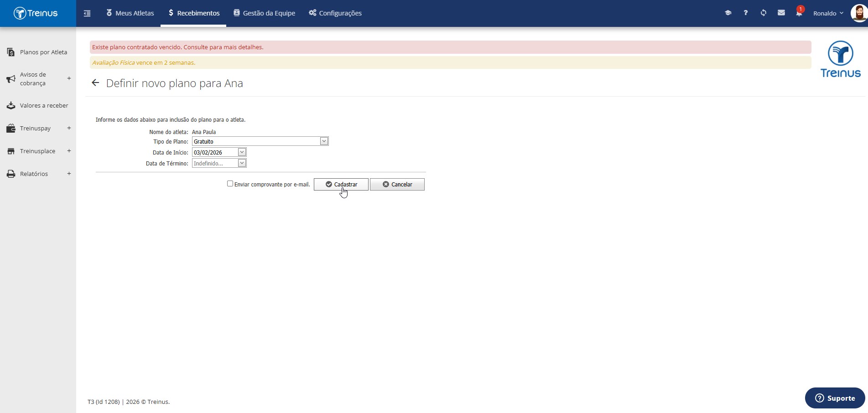Open Data de Término date picker arrow
Viewport: 868px width, 413px height.
pos(242,163)
